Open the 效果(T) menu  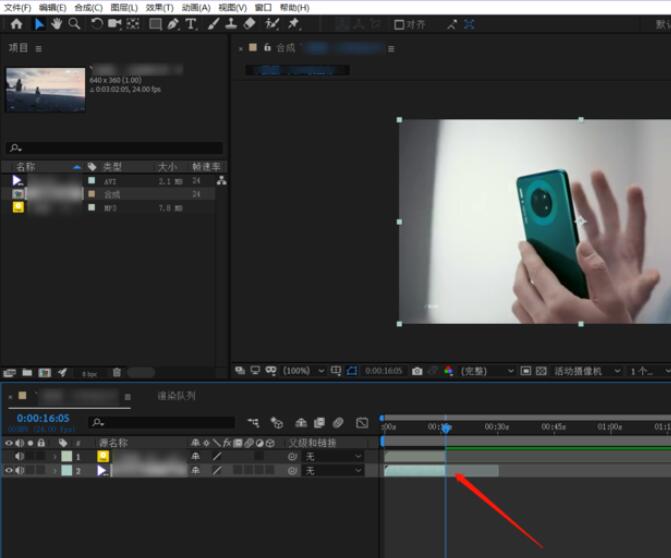160,7
